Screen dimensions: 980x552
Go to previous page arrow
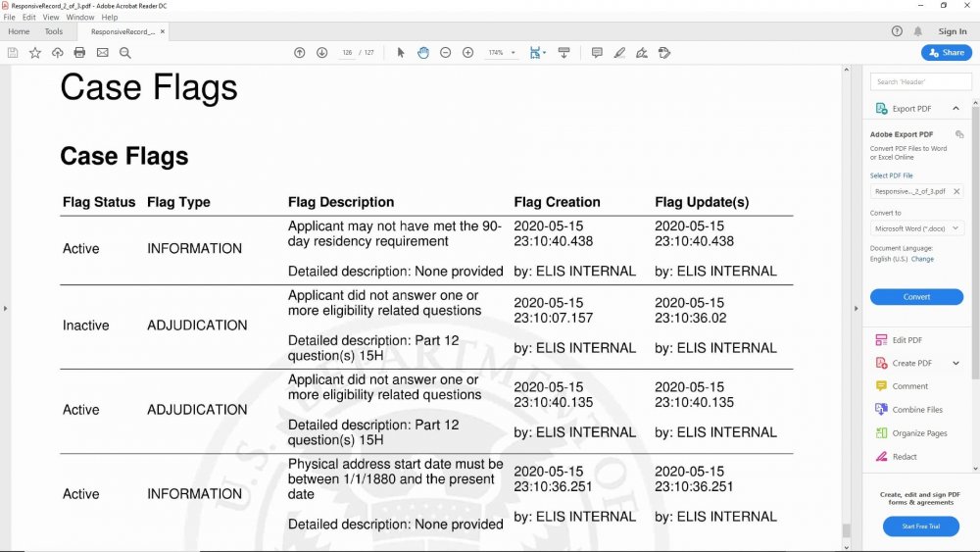[x=299, y=53]
